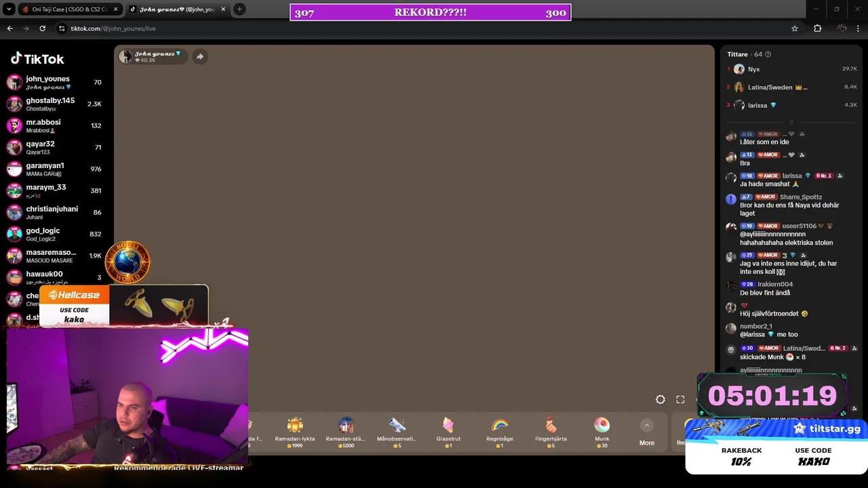Open a new browser tab
The width and height of the screenshot is (868, 488).
[239, 9]
